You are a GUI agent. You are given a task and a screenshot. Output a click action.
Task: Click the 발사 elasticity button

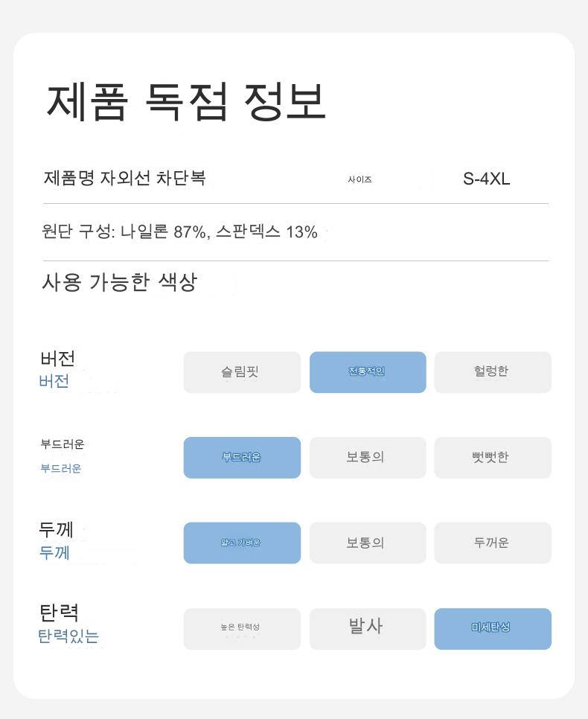tap(368, 629)
